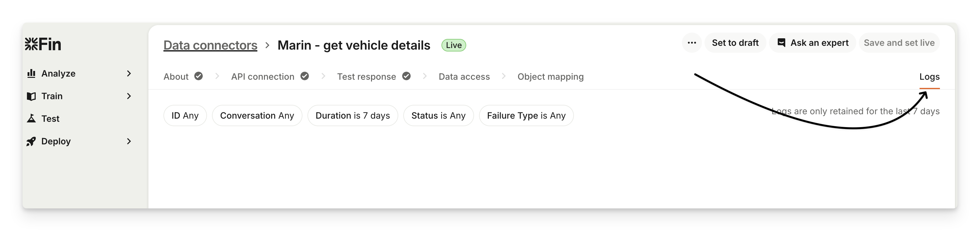
Task: Click the Fin logo icon
Action: click(32, 44)
